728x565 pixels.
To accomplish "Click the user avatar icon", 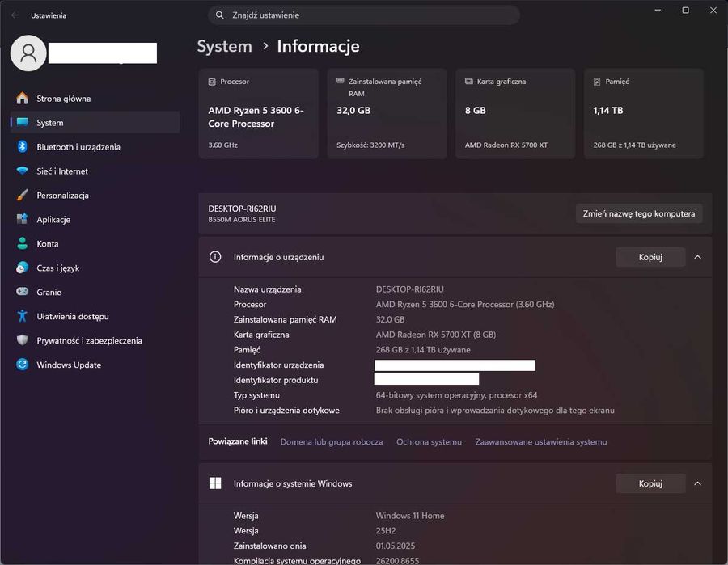I will coord(28,53).
